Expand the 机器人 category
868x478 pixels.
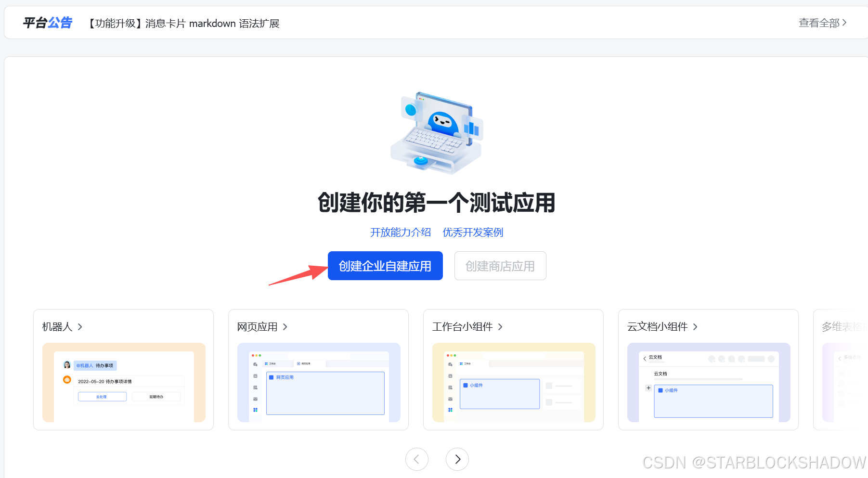(58, 327)
